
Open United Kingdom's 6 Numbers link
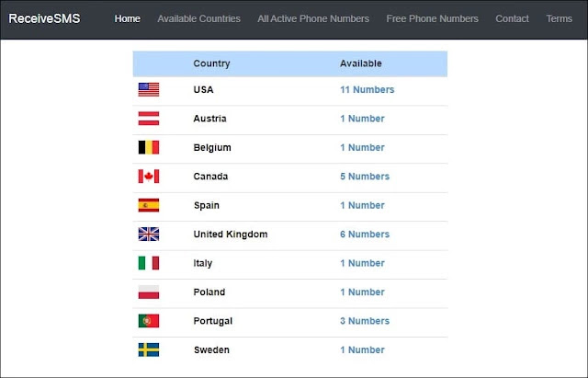pos(365,235)
